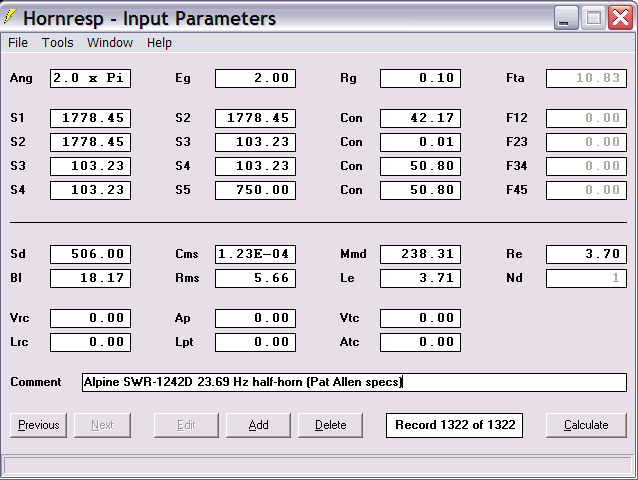Click the Nd field showing 1
Screen dimensions: 638x480
pyautogui.click(x=586, y=278)
